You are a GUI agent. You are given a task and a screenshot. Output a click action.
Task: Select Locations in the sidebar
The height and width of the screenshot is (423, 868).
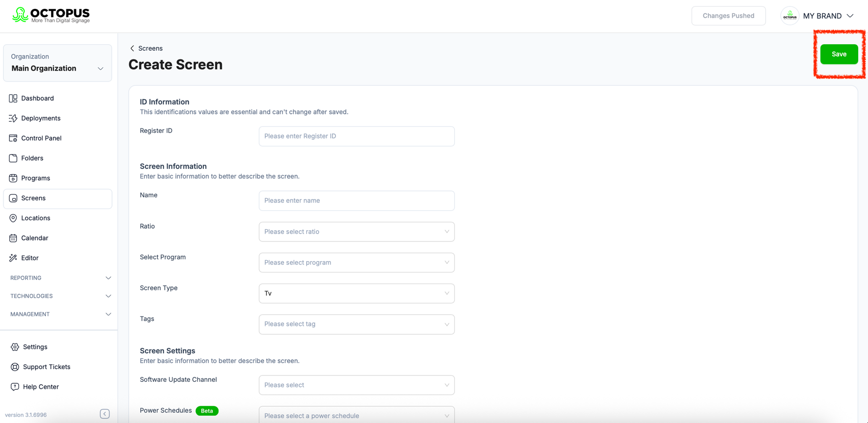57,218
